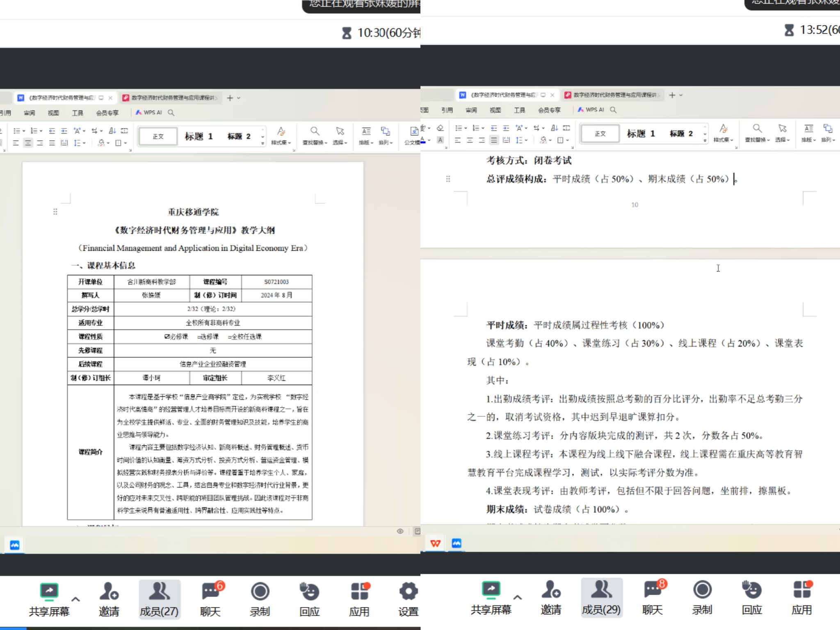Click Reactions icon in left meeting toolbar

[x=309, y=591]
